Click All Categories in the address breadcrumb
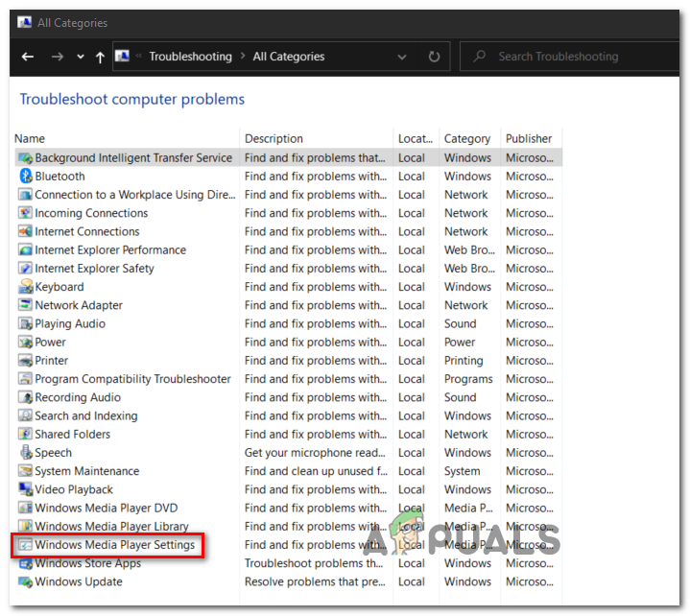 coord(289,57)
